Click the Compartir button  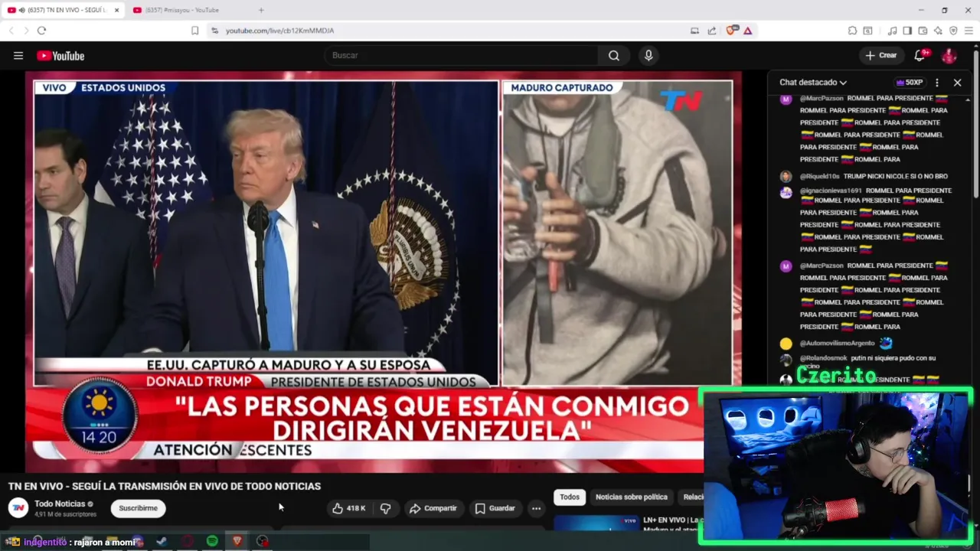coord(433,508)
